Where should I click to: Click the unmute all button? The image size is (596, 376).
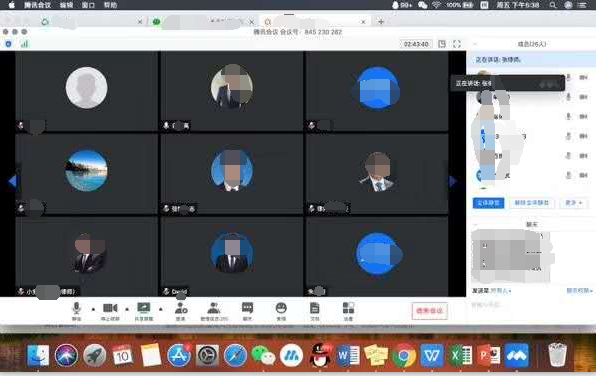point(531,203)
